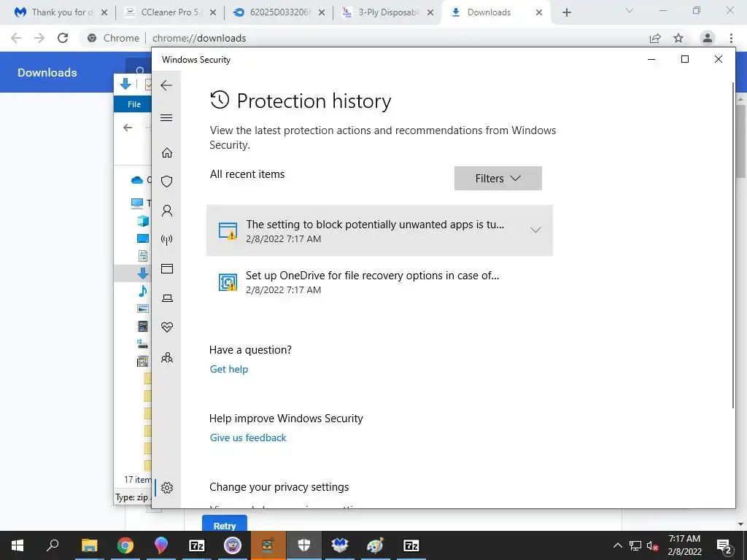Open Family options icon in sidebar
747x560 pixels.
(x=167, y=357)
